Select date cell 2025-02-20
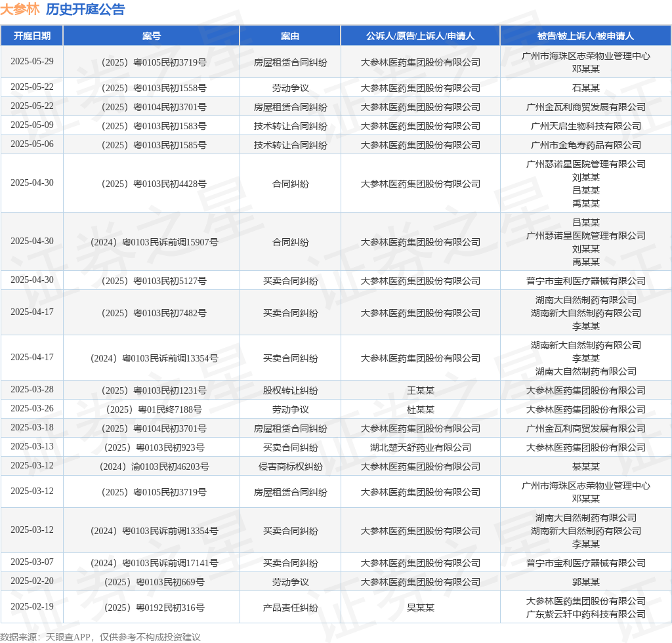The height and width of the screenshot is (643, 672). coord(32,581)
